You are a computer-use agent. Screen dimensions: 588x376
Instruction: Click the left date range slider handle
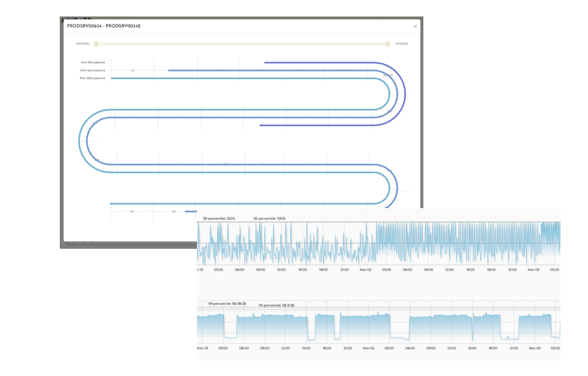97,44
